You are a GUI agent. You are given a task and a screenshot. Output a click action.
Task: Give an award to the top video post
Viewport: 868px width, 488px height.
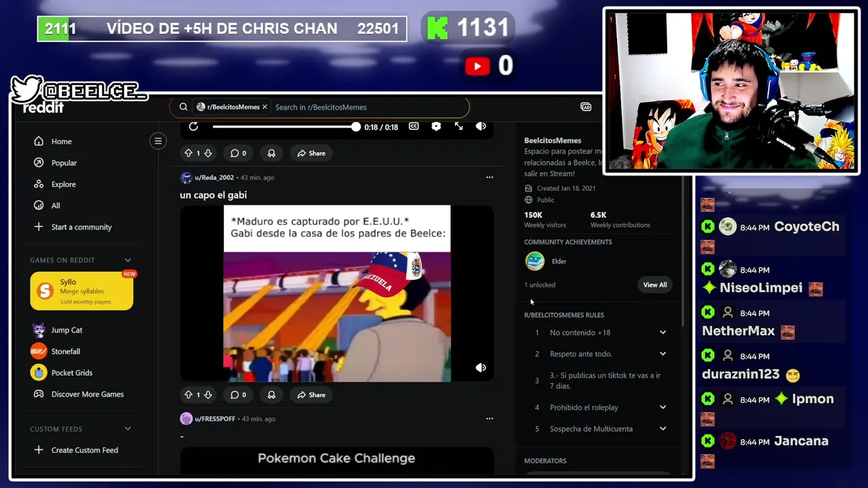tap(271, 153)
